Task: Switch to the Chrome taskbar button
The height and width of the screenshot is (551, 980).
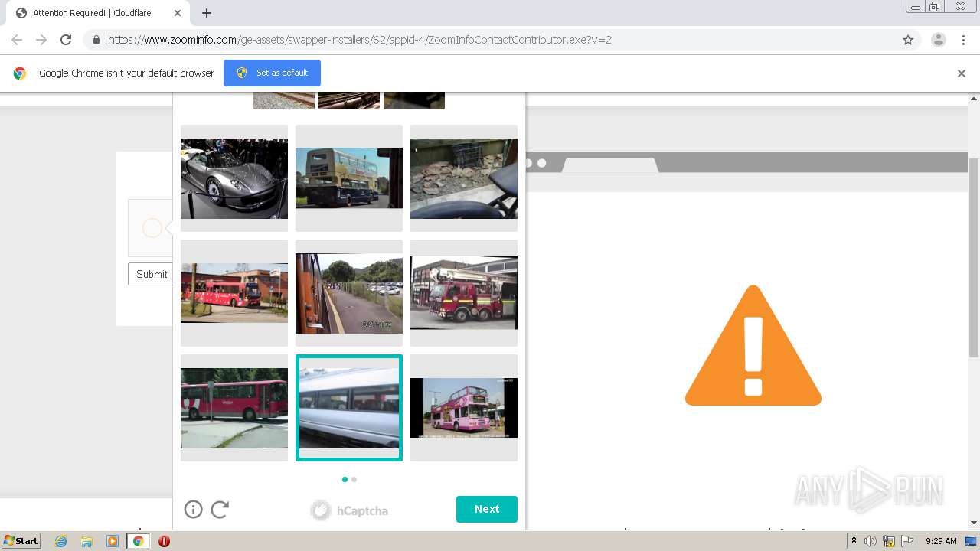Action: pos(138,541)
